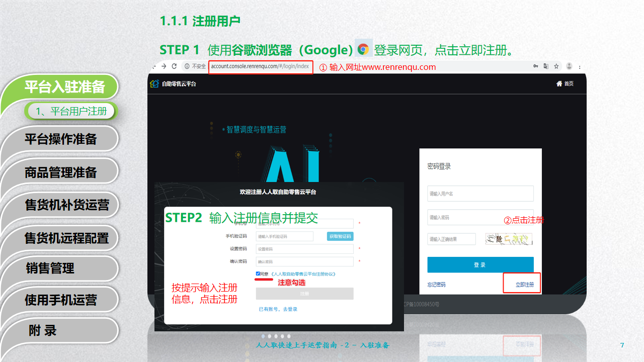
Task: Click the 已有账号,去登录 link
Action: point(278,309)
